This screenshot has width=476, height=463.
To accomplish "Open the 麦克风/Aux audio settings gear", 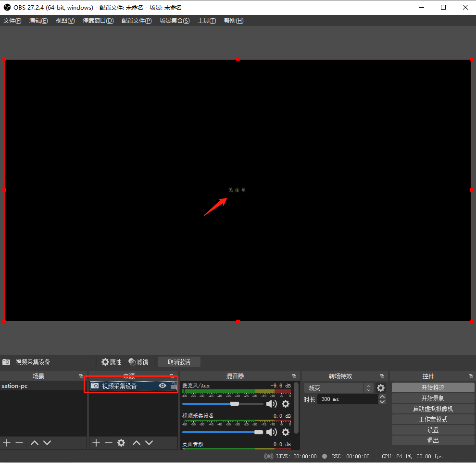I will pos(286,404).
